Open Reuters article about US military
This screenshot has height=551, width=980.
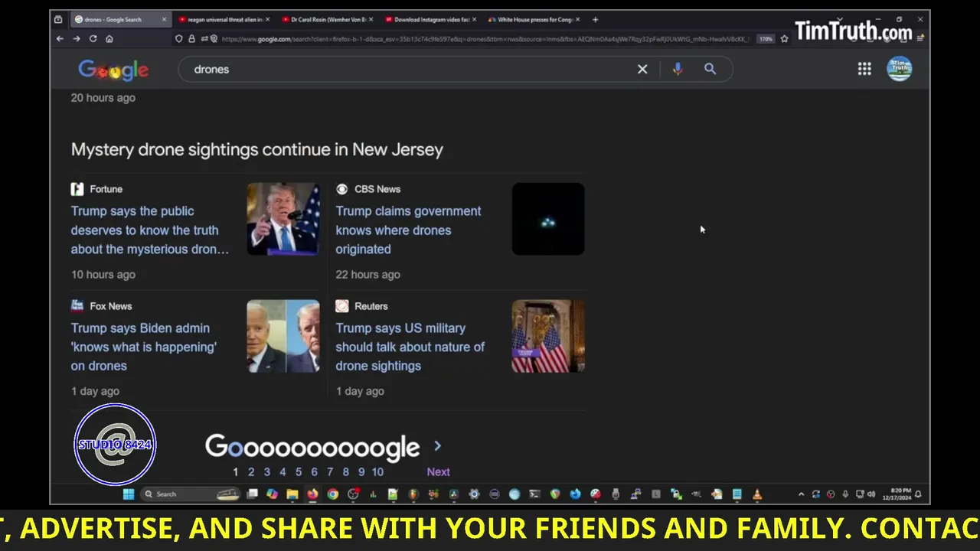[x=410, y=347]
